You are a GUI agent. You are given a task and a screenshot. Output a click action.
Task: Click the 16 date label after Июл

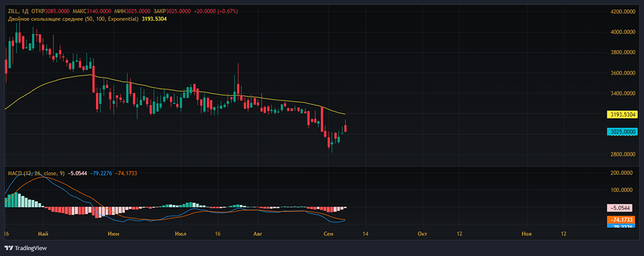[218, 234]
